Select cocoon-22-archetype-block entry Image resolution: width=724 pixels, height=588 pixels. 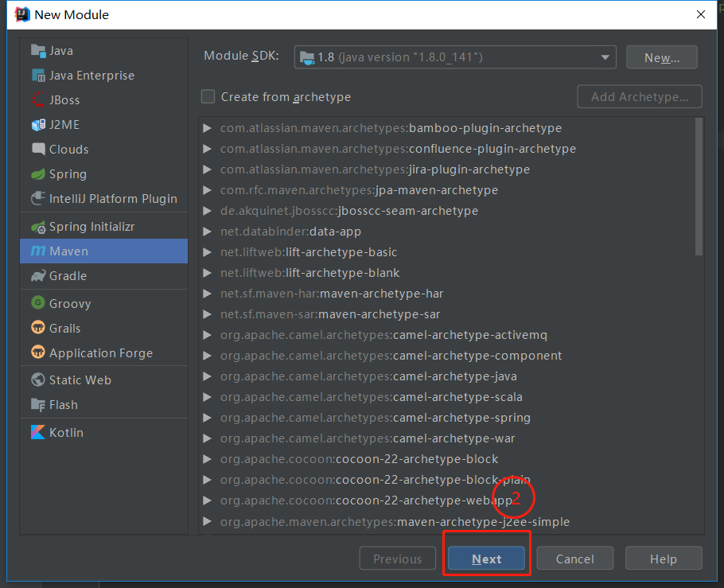pos(360,459)
